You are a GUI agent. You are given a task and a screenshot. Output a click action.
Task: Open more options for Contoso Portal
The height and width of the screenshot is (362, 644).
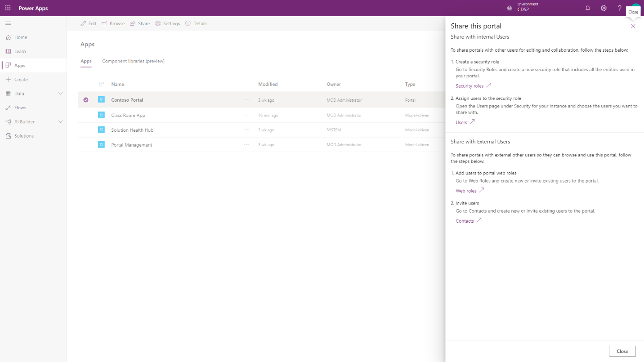pos(247,100)
